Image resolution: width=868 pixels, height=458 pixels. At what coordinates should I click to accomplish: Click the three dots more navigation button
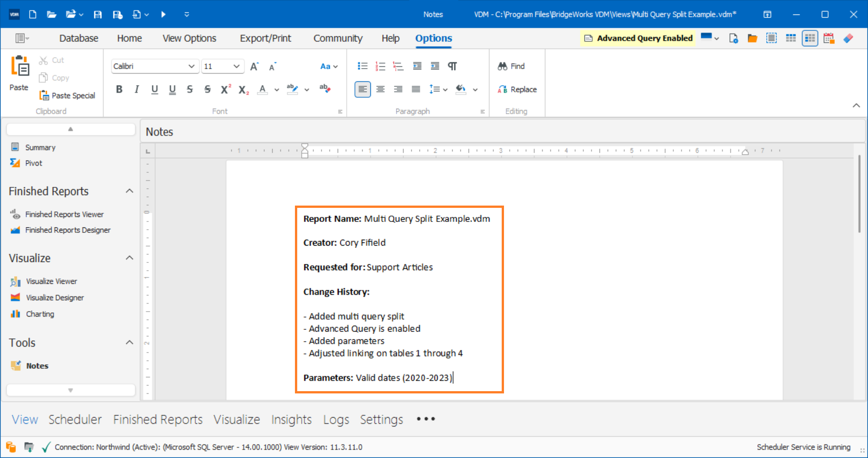pyautogui.click(x=426, y=419)
